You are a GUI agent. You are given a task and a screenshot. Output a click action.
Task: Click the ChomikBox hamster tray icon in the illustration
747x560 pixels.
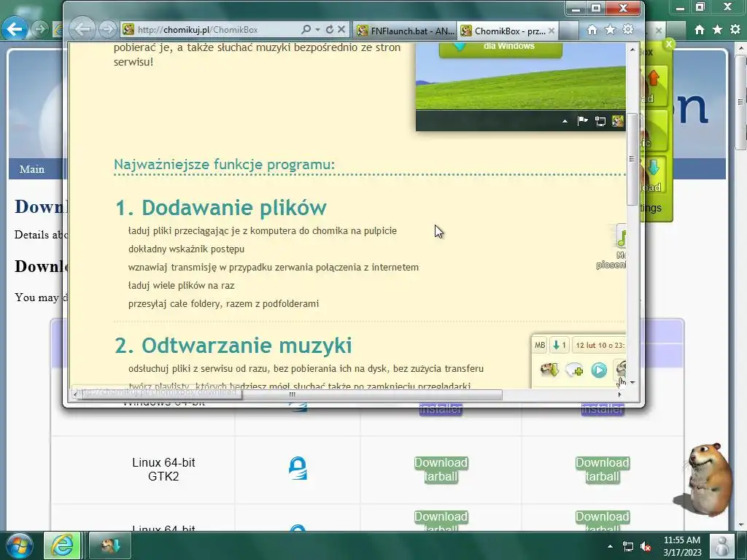click(618, 121)
